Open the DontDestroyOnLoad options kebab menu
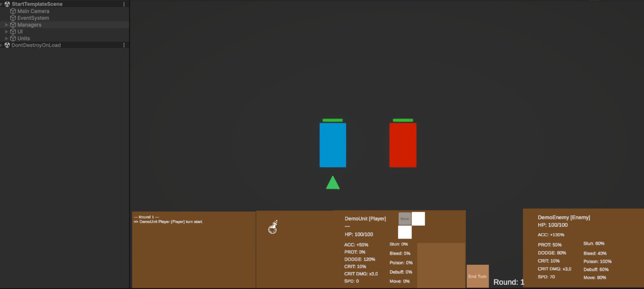 (x=124, y=46)
